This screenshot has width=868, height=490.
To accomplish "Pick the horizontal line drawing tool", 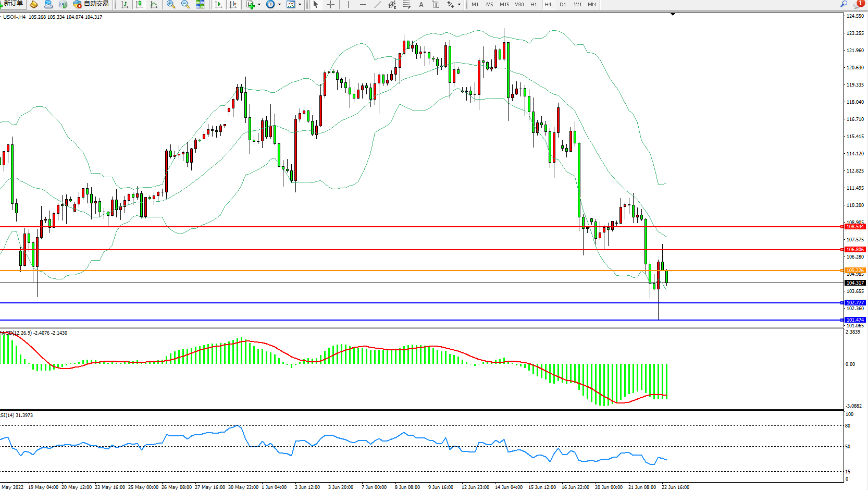I will tap(363, 4).
